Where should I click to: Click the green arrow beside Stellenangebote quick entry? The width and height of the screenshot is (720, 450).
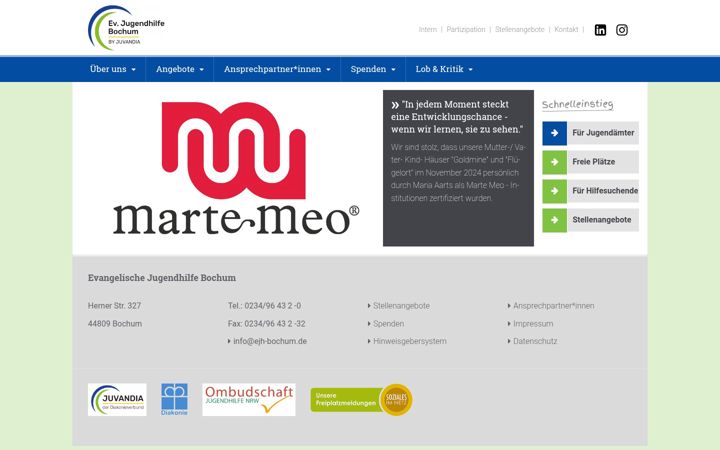click(x=555, y=220)
